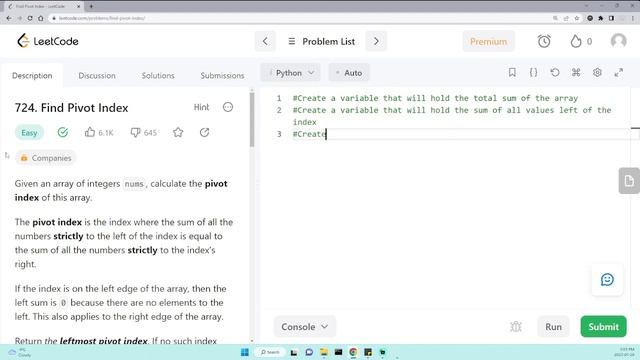This screenshot has height=360, width=640.
Task: Open editor settings gear icon
Action: click(597, 73)
